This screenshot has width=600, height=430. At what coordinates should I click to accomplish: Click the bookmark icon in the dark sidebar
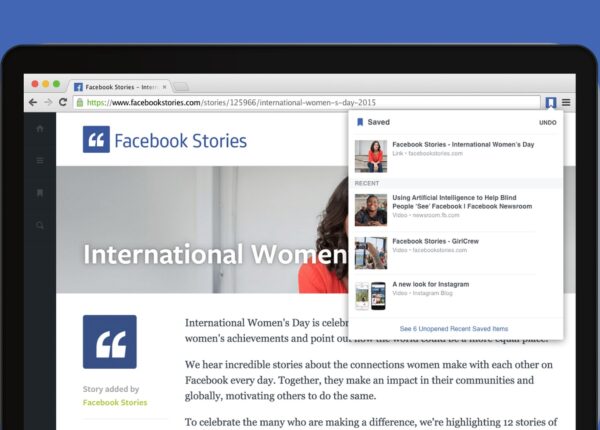pyautogui.click(x=40, y=192)
